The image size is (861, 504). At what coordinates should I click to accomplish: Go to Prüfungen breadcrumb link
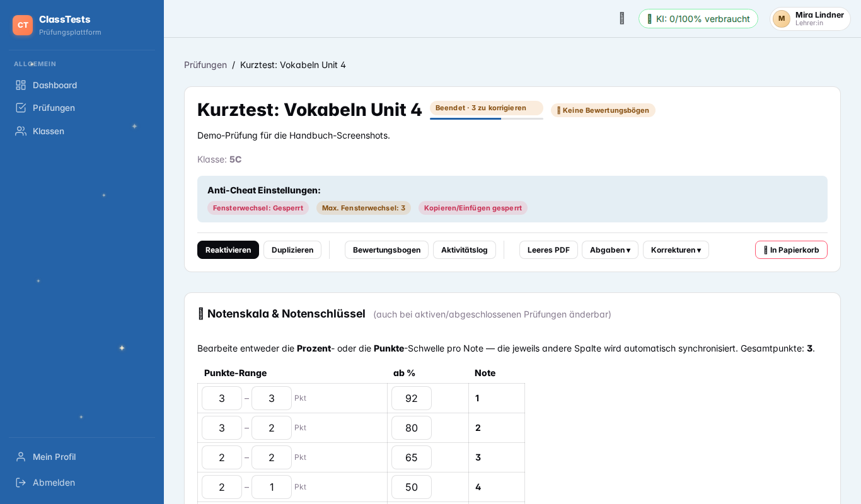click(205, 65)
